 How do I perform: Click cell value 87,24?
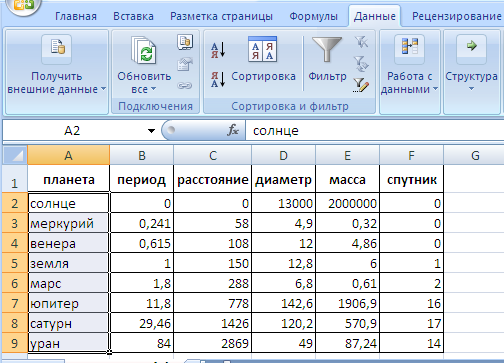[x=347, y=343]
